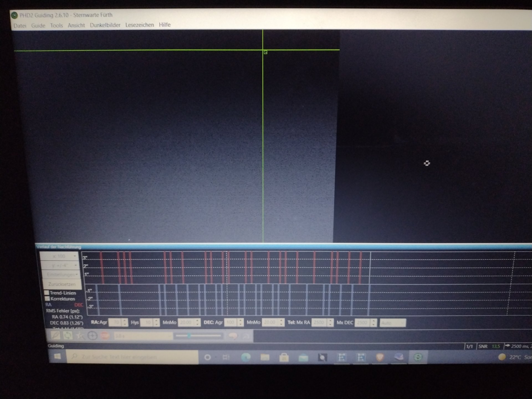This screenshot has height=399, width=532.
Task: Click the 1/1 status bar entry
Action: point(469,346)
